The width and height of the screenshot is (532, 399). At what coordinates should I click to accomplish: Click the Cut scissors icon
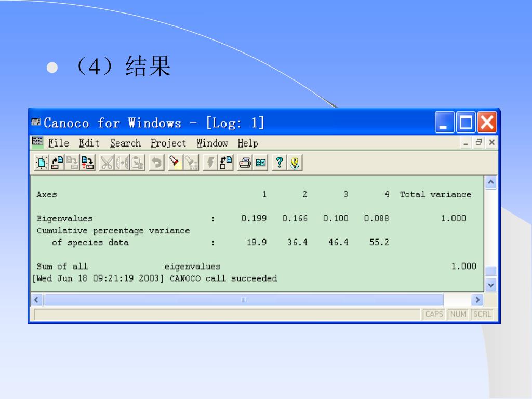coord(107,163)
